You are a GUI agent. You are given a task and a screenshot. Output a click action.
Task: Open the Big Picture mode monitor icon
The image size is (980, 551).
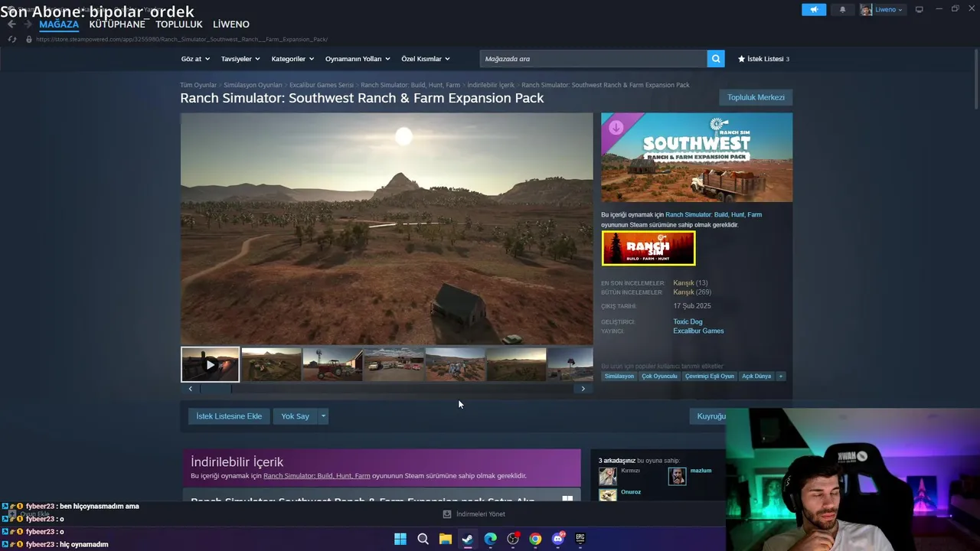920,9
